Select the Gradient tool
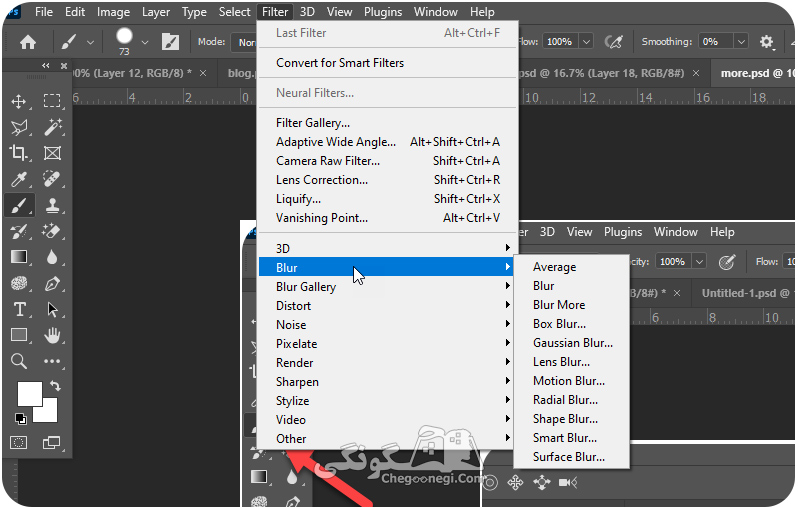Image resolution: width=798 pixels, height=508 pixels. pos(19,257)
